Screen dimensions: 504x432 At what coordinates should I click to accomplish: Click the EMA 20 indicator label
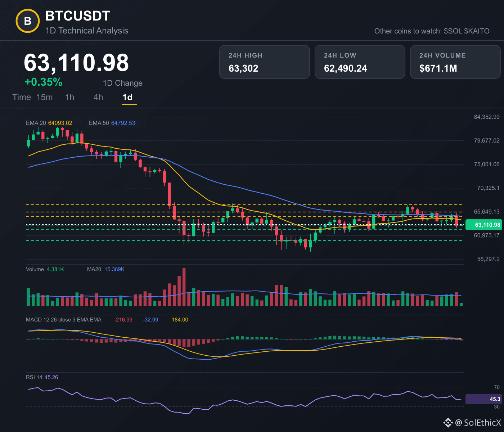click(36, 123)
